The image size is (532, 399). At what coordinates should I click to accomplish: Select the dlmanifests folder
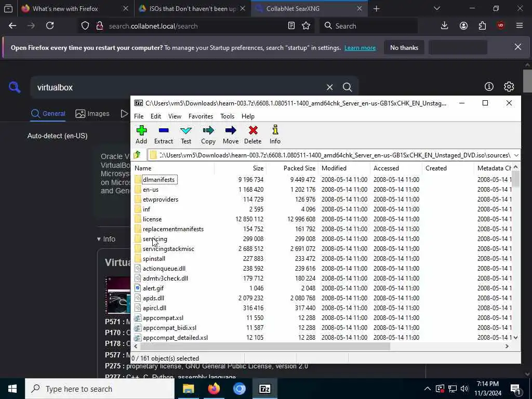159,179
